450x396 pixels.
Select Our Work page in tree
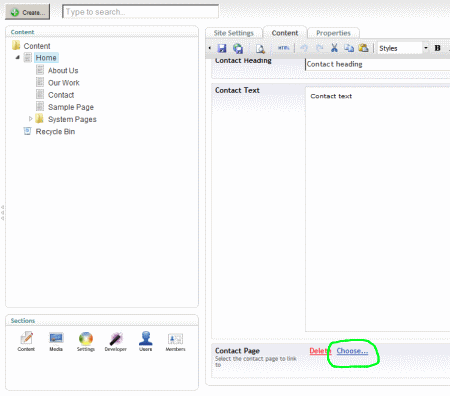(x=64, y=83)
